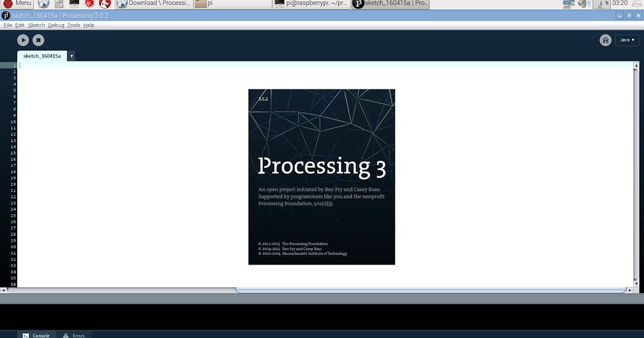Click the clock showing 03:20
Viewport: 644px width, 338px height.
pos(621,4)
